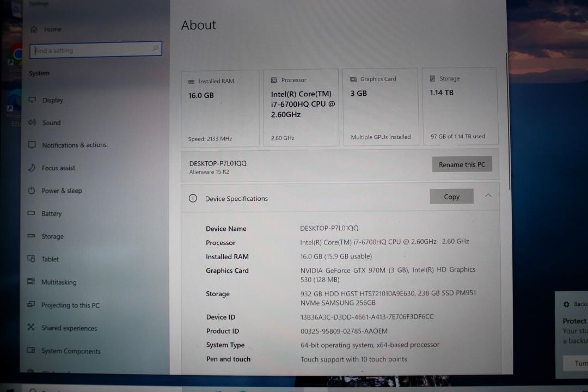Click the About page heading

tap(198, 25)
